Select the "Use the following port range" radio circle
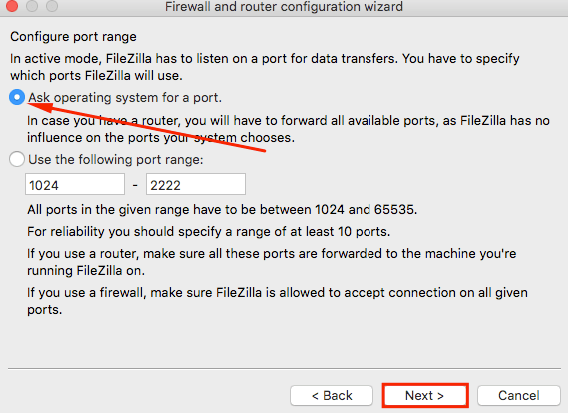 [17, 159]
